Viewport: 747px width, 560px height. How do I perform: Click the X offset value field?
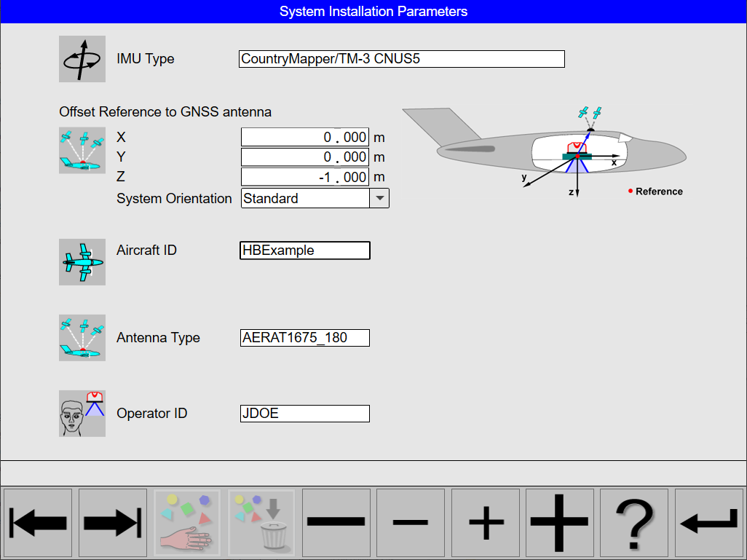pyautogui.click(x=304, y=137)
